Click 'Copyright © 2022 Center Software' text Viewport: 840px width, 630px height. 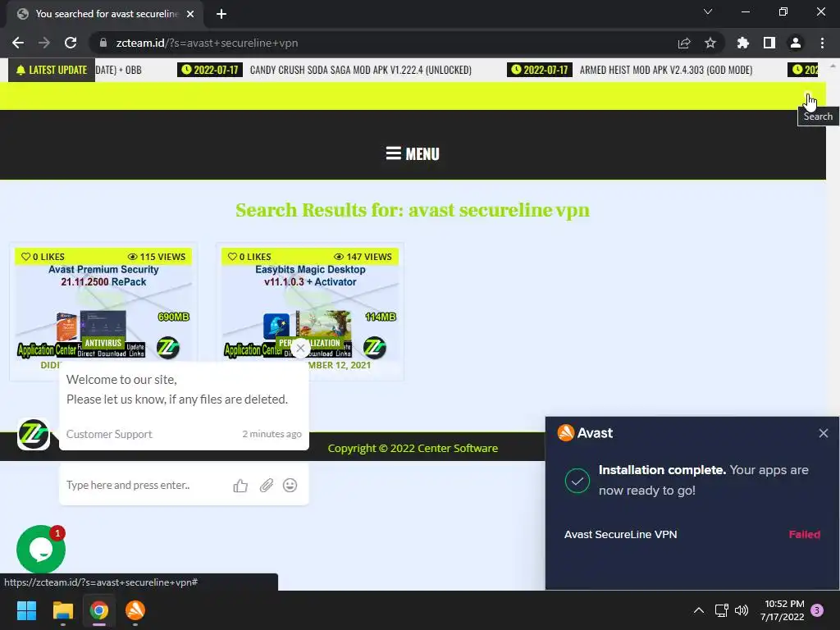click(413, 449)
